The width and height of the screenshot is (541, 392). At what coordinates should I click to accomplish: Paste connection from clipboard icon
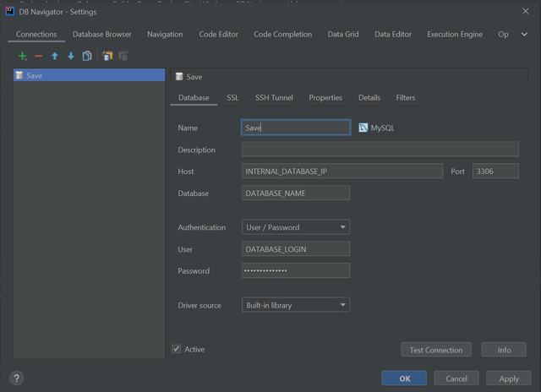123,56
